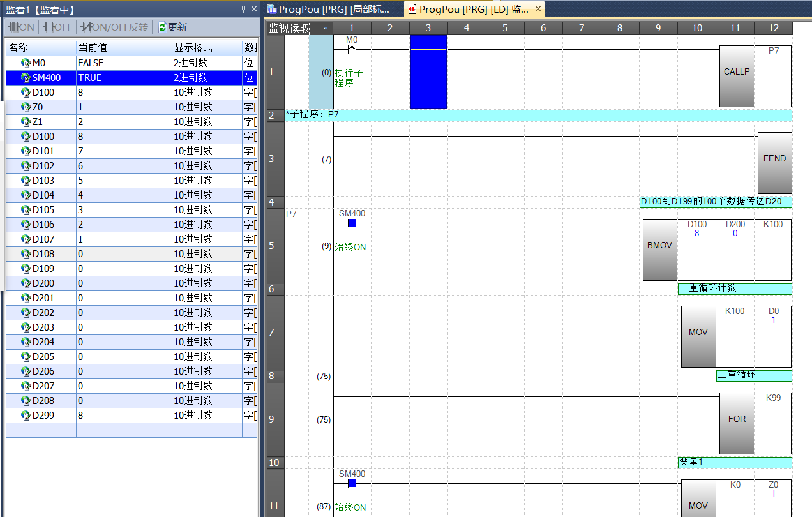Open the 监视读取 mode dropdown

click(x=326, y=28)
